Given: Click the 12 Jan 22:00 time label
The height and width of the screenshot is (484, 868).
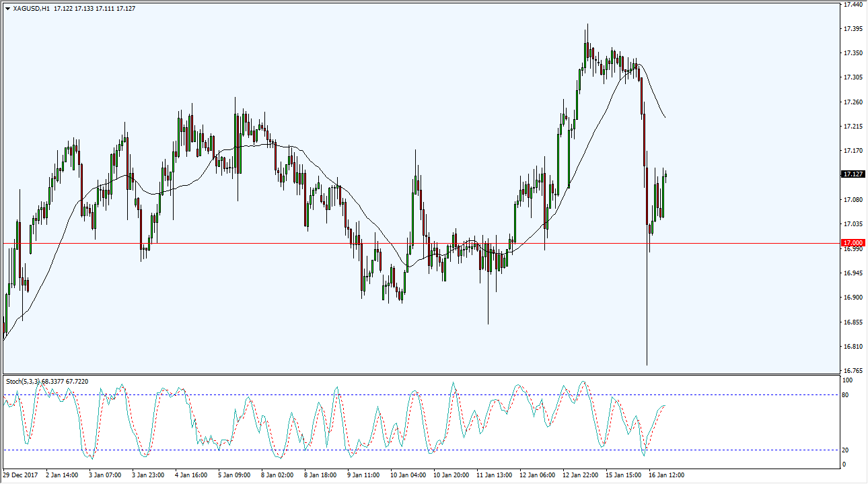Looking at the screenshot, I should tap(581, 475).
